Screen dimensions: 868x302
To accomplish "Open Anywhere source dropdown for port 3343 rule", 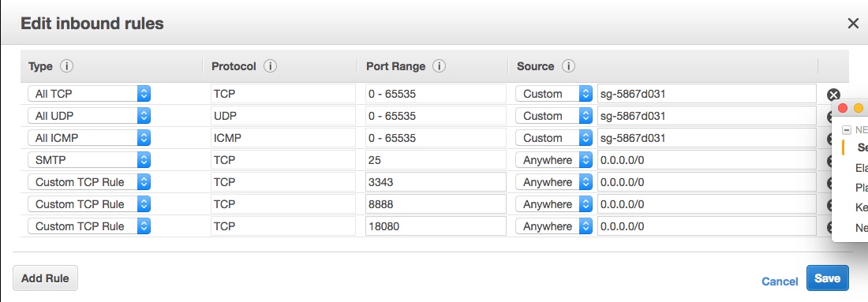I will pos(554,182).
